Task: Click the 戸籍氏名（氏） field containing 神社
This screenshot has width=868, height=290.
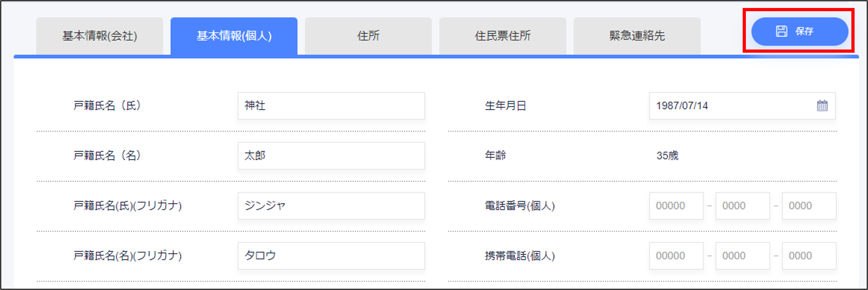Action: [331, 106]
